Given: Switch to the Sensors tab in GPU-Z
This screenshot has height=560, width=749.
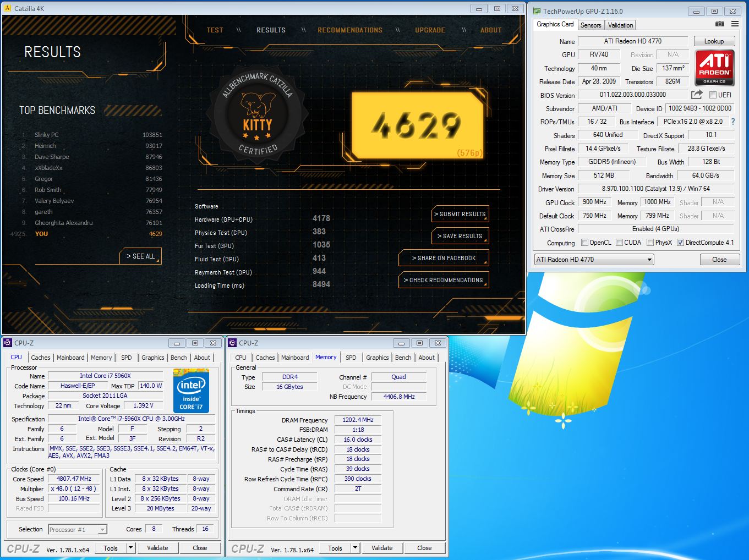Looking at the screenshot, I should 591,25.
